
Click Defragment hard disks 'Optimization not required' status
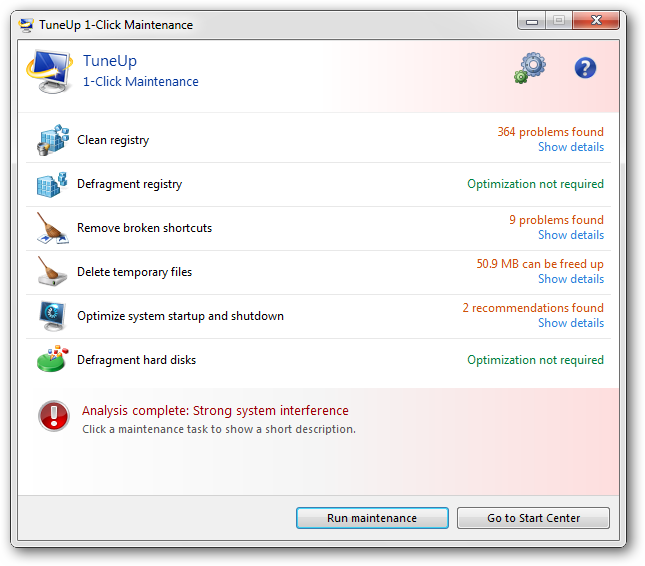pos(535,360)
